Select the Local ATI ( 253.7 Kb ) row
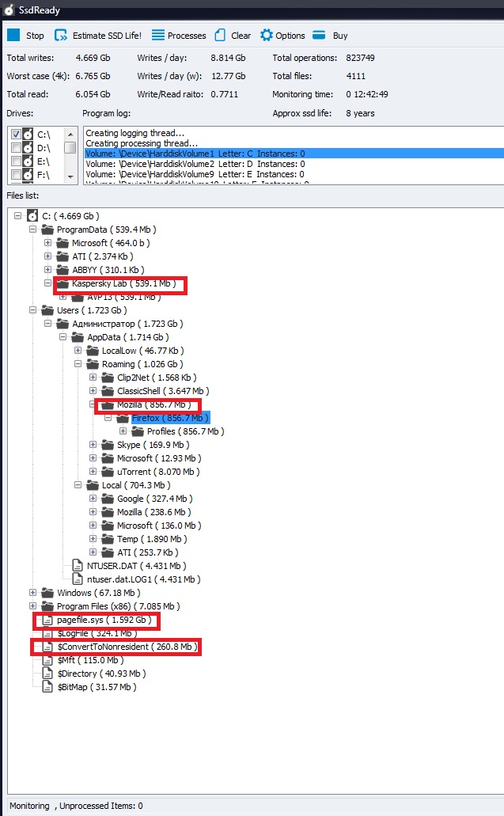 pos(147,552)
